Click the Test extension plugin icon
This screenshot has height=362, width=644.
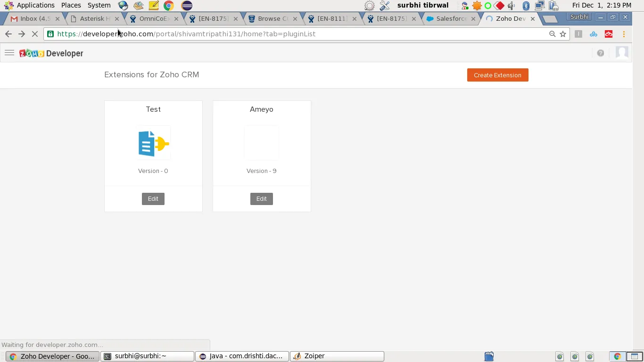point(153,143)
